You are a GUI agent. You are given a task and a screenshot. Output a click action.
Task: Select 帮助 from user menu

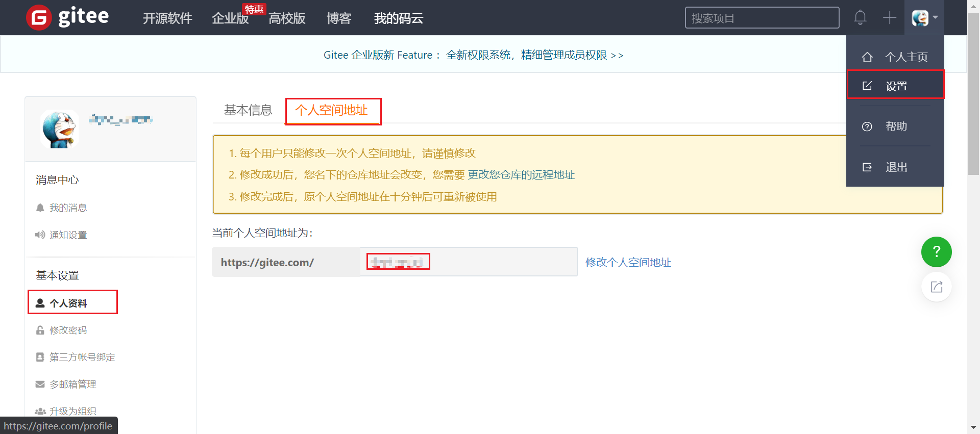[x=895, y=126]
